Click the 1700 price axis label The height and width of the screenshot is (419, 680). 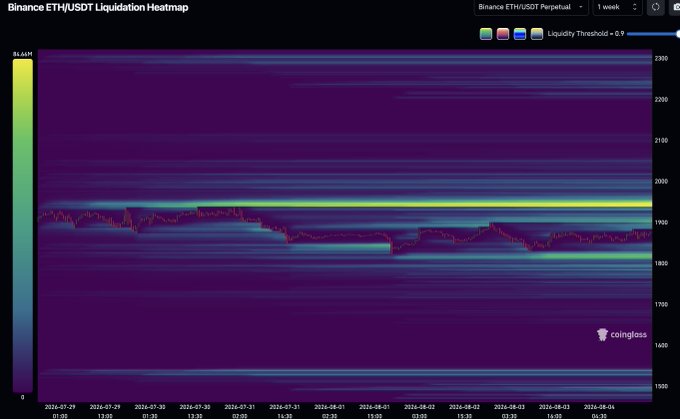[661, 304]
